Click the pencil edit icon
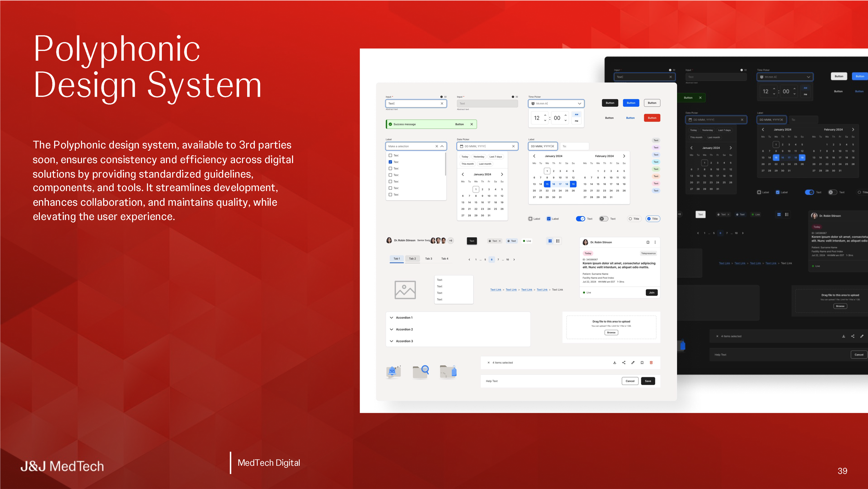The image size is (868, 489). (x=633, y=362)
